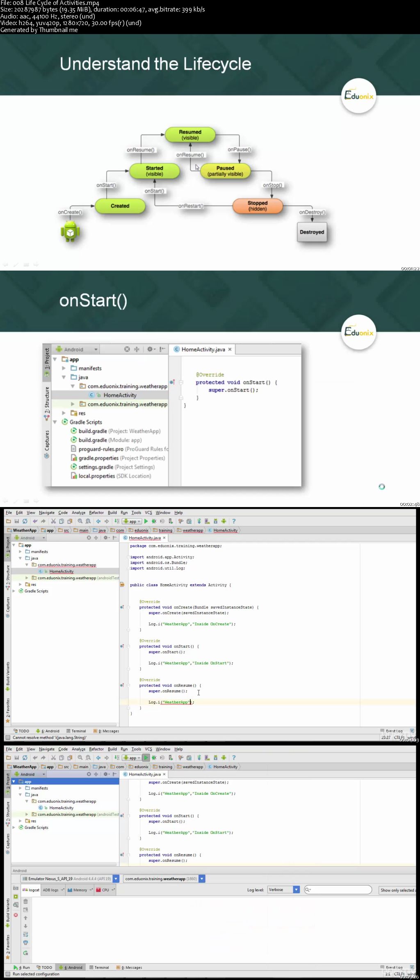420x980 pixels.
Task: Open the VCS menu in the Log.i typing IDE frame
Action: pos(148,512)
